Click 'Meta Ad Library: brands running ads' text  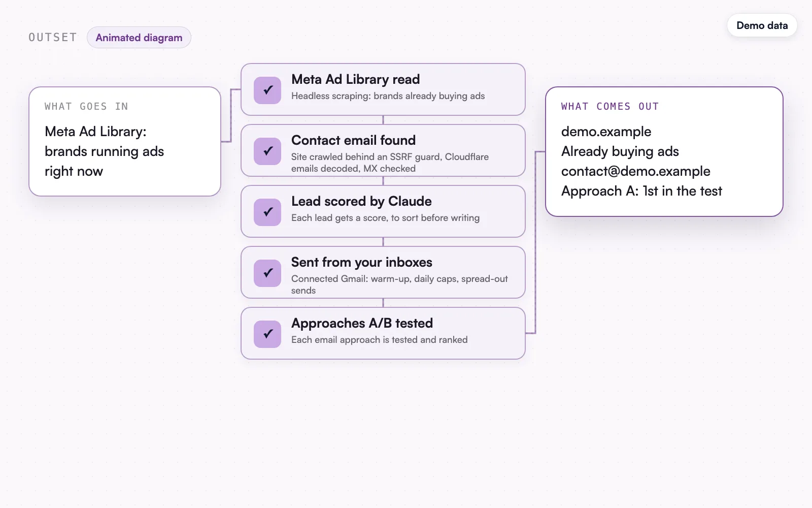coord(105,151)
